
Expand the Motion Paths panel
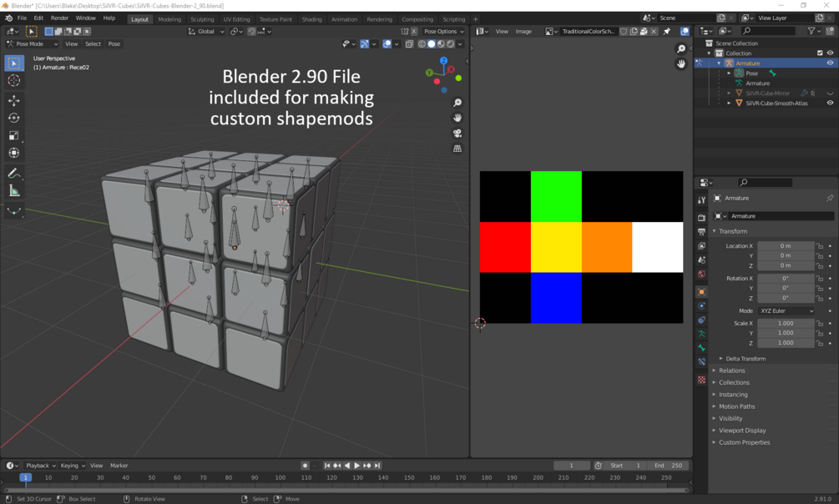(x=736, y=406)
